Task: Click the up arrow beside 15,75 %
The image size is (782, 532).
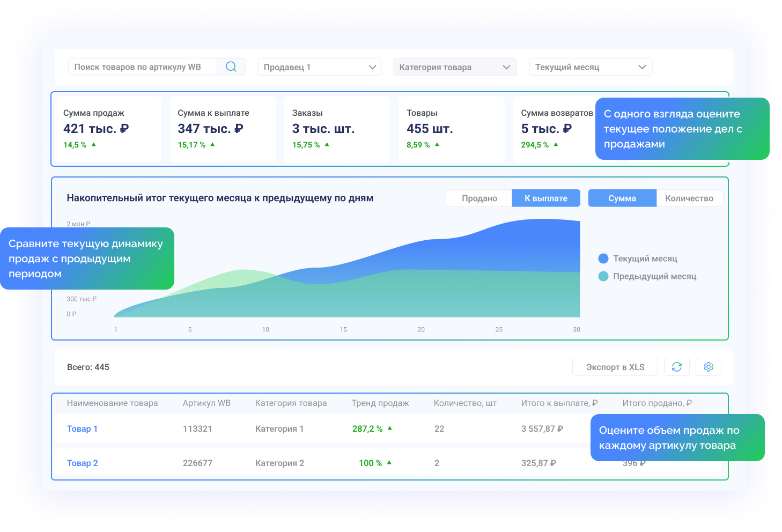Action: (327, 144)
